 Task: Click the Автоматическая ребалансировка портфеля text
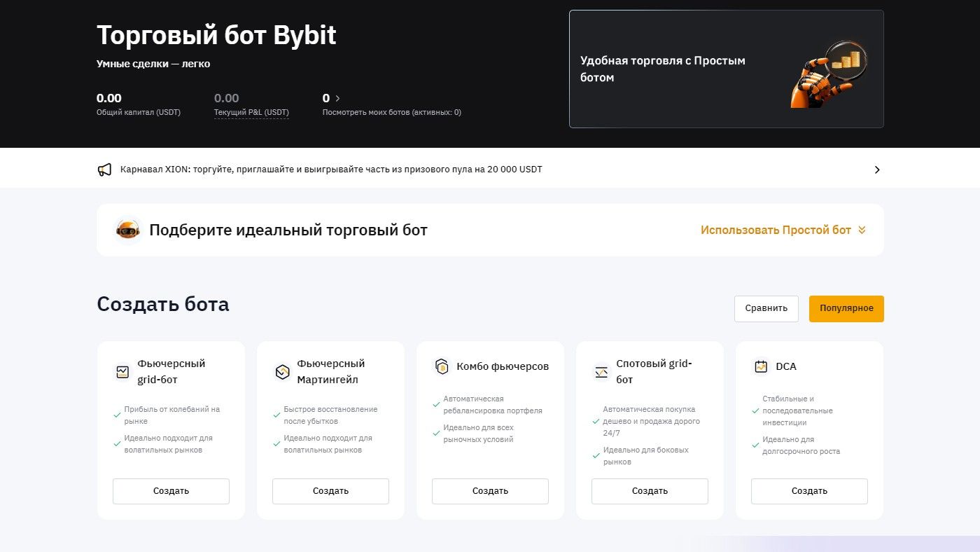493,405
